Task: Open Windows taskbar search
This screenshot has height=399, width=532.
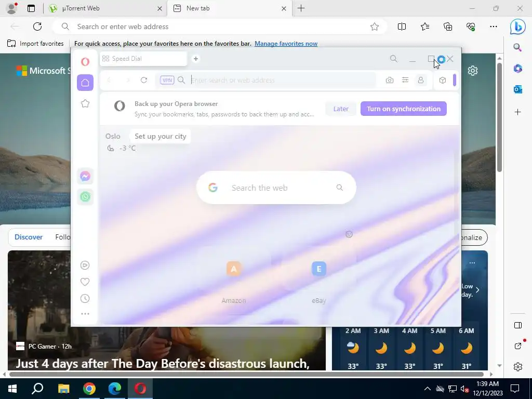Action: (37, 389)
